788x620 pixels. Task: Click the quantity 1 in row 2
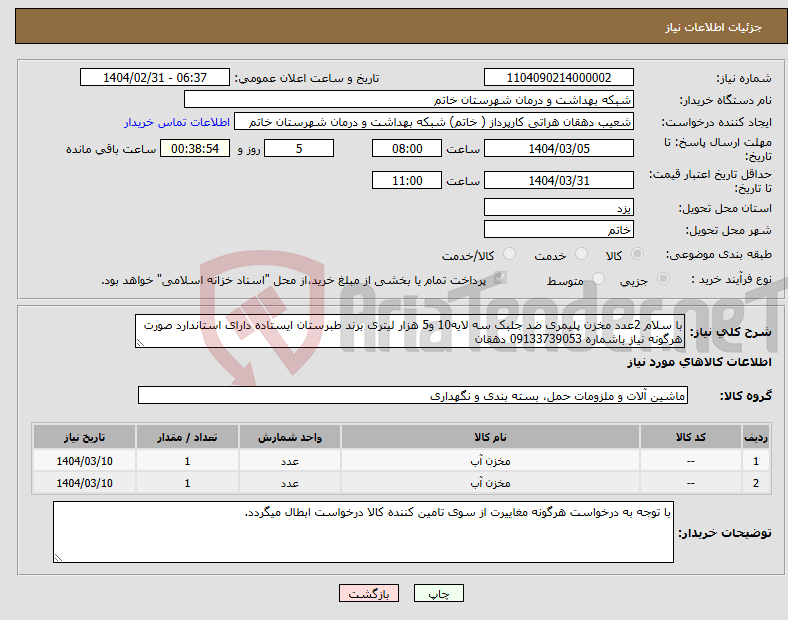pos(187,483)
